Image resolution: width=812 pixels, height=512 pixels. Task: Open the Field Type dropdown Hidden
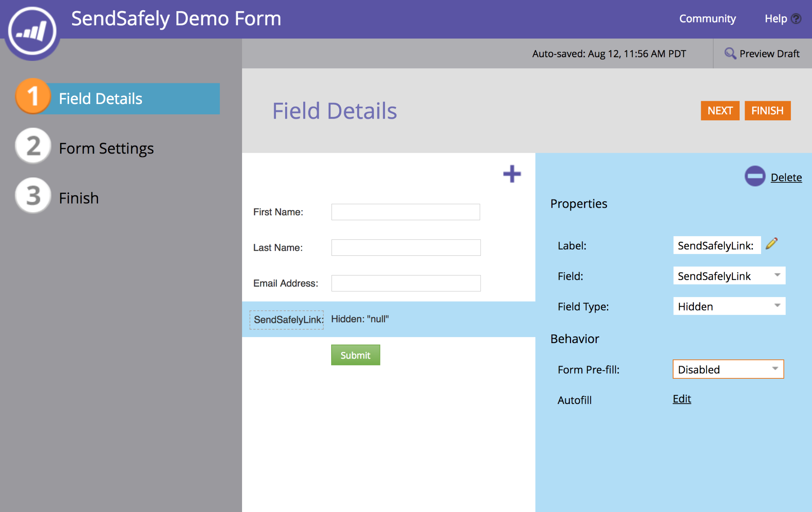coord(729,306)
